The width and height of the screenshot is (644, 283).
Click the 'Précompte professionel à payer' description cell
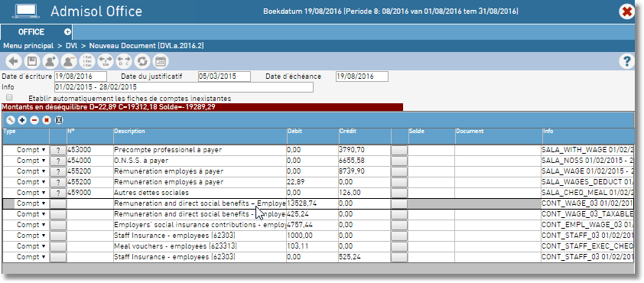pos(200,150)
